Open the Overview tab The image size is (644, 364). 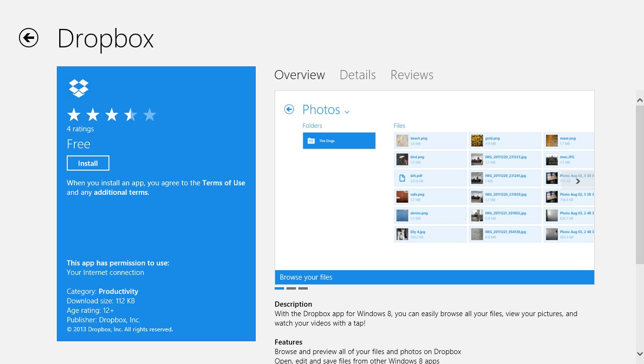tap(300, 75)
